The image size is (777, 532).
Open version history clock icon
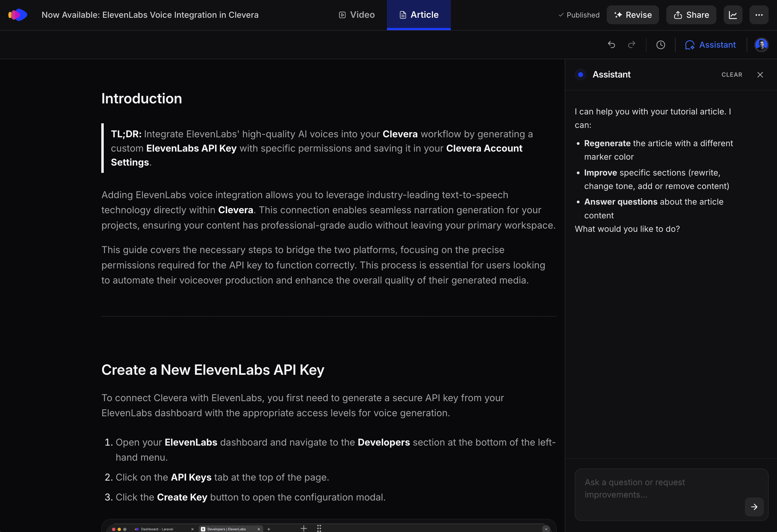click(x=661, y=45)
